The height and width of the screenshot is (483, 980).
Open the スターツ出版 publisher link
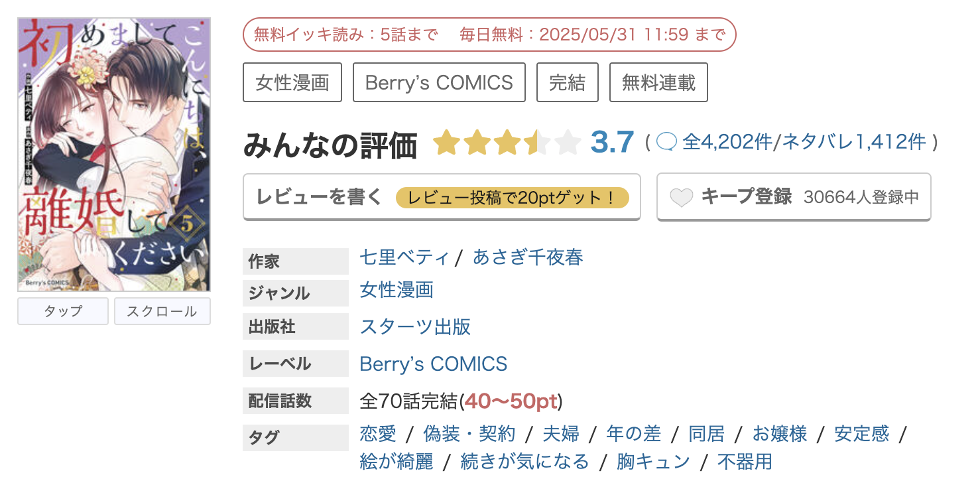[416, 326]
